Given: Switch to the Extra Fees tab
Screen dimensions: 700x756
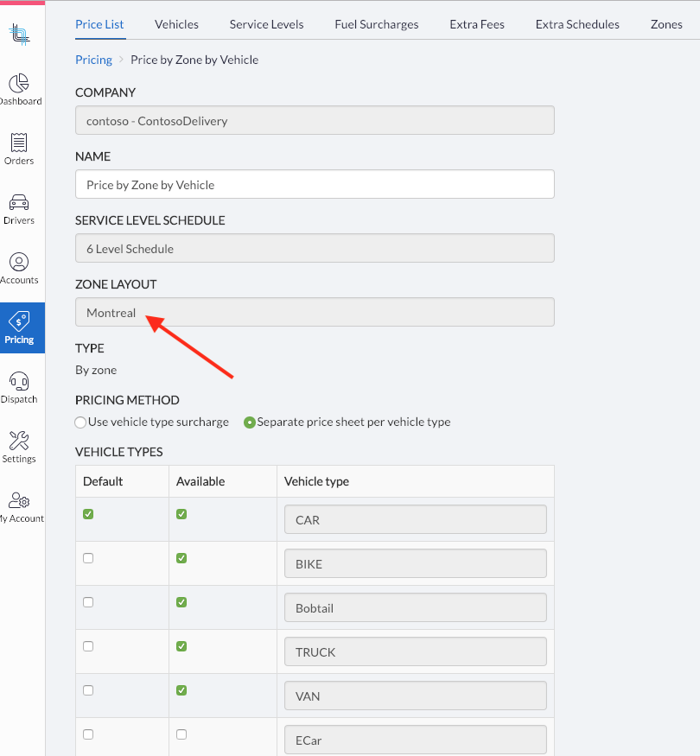Looking at the screenshot, I should tap(477, 24).
